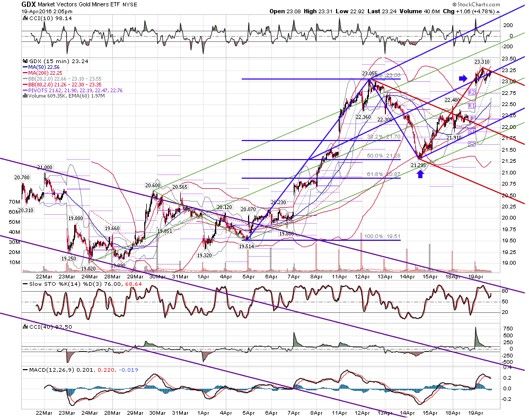
Task: Click the R1 pivot marker
Action: (x=472, y=106)
